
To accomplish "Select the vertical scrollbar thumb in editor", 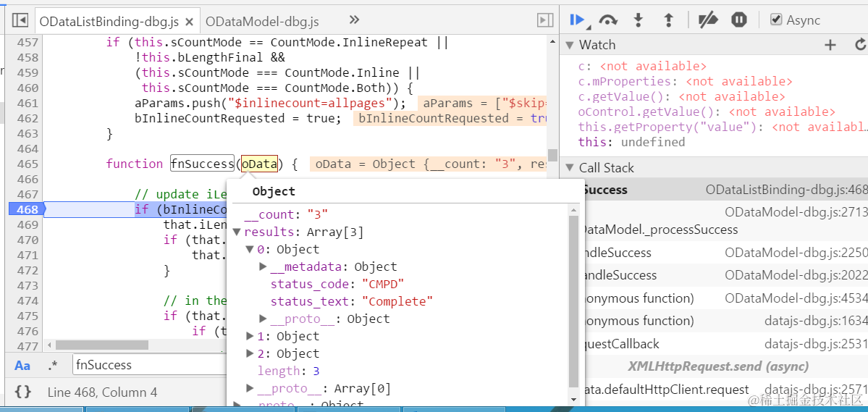I will point(552,155).
